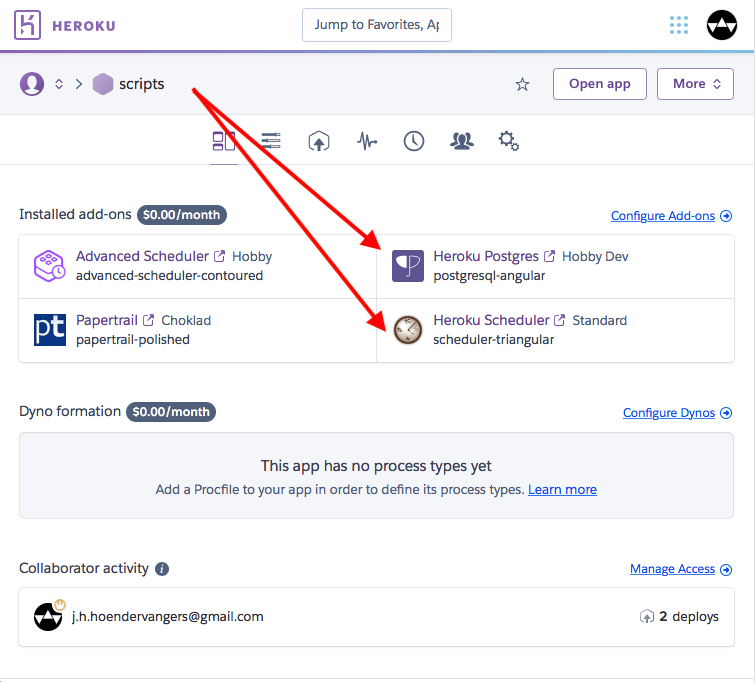Click external link icon beside Papertrail

[x=148, y=320]
